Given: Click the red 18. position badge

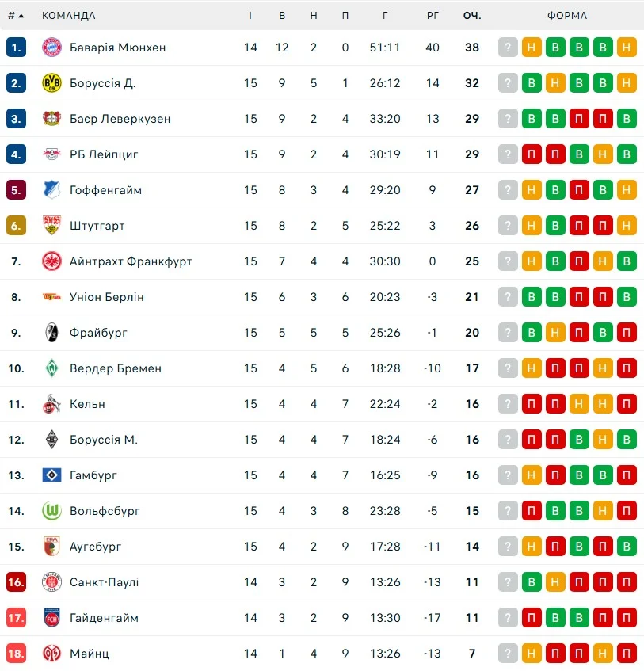Looking at the screenshot, I should coord(17,654).
